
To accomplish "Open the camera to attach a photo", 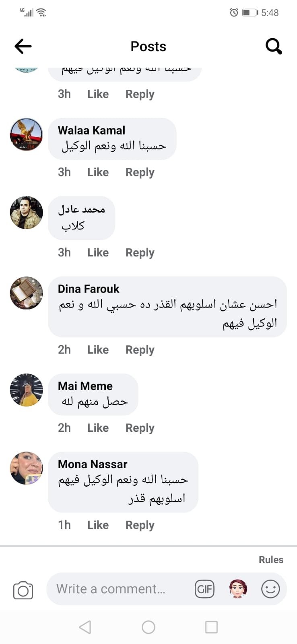I will 23,590.
